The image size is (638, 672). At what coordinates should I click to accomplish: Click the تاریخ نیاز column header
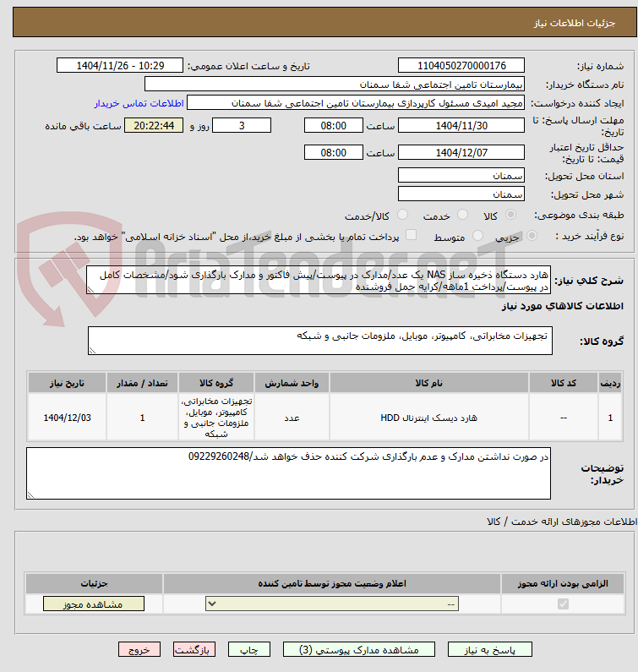click(x=67, y=383)
